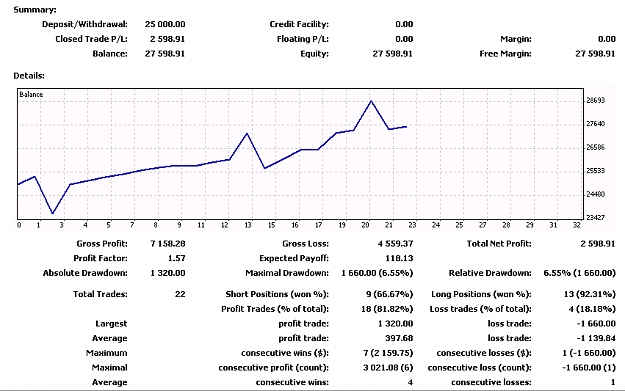Select the Margin value 0.00
Viewport: 625px width, 391px height.
[x=607, y=39]
